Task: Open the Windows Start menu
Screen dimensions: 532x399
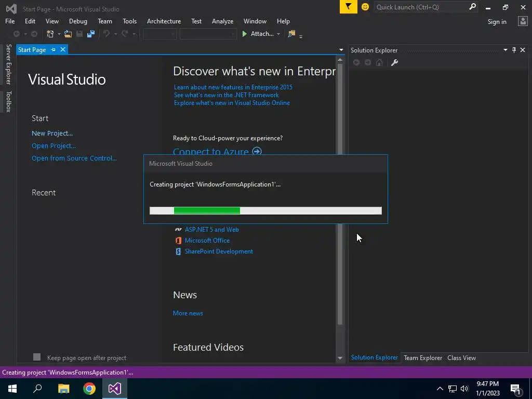Action: click(x=12, y=389)
